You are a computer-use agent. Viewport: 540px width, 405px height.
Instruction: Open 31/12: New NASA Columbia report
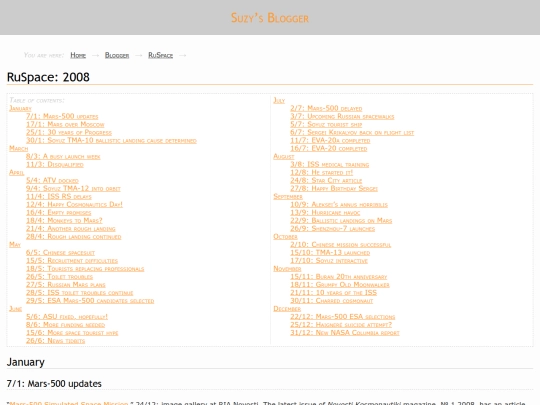345,332
